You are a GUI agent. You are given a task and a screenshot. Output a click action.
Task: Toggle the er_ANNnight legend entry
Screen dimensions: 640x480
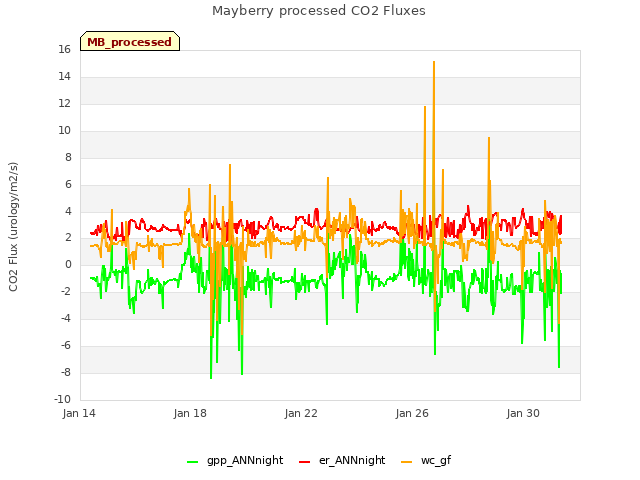point(342,460)
